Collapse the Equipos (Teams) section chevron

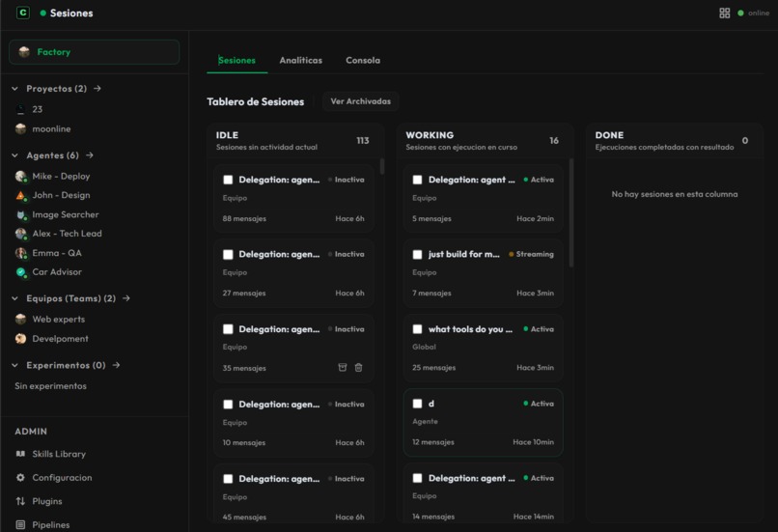click(14, 298)
